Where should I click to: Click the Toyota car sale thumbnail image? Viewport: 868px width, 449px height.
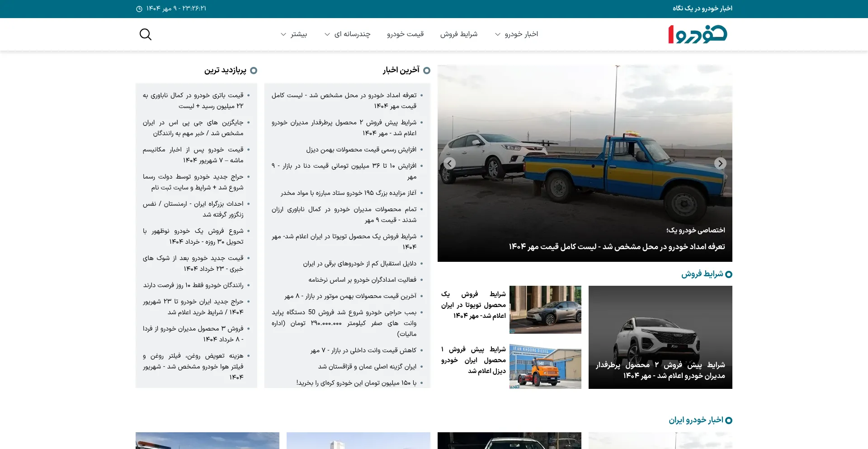pyautogui.click(x=545, y=310)
